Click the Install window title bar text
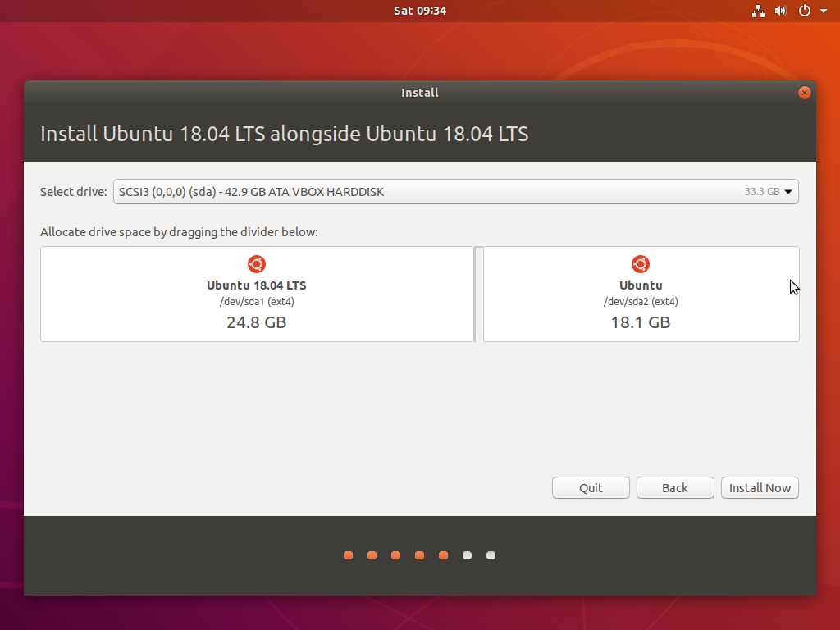The height and width of the screenshot is (630, 840). pos(419,93)
